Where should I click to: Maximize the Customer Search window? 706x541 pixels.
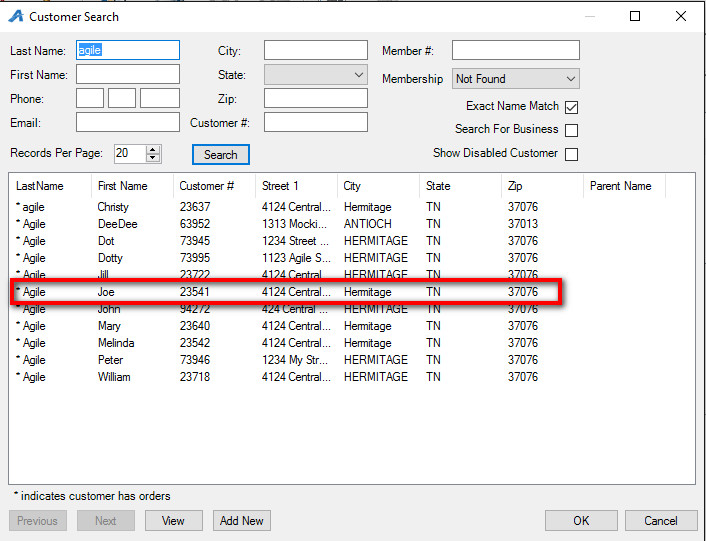pyautogui.click(x=635, y=16)
